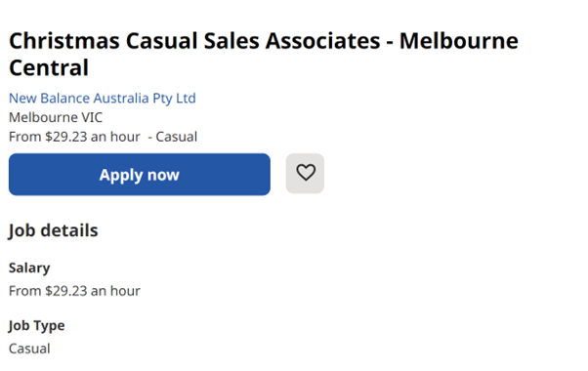Select the Salary label in job details
Image resolution: width=588 pixels, height=371 pixels.
point(29,268)
